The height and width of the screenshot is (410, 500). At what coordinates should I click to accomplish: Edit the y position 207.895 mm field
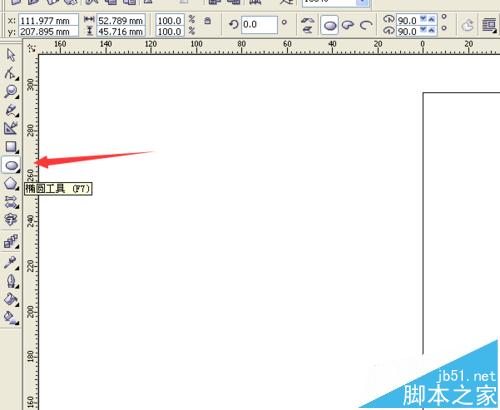point(49,32)
